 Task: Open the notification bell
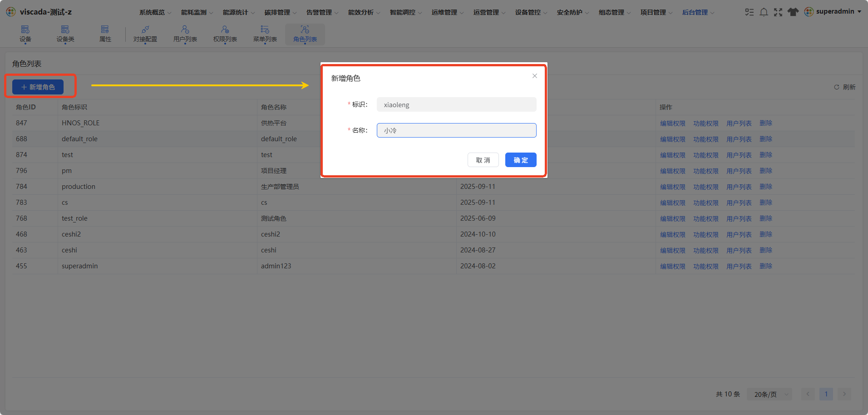pyautogui.click(x=764, y=12)
